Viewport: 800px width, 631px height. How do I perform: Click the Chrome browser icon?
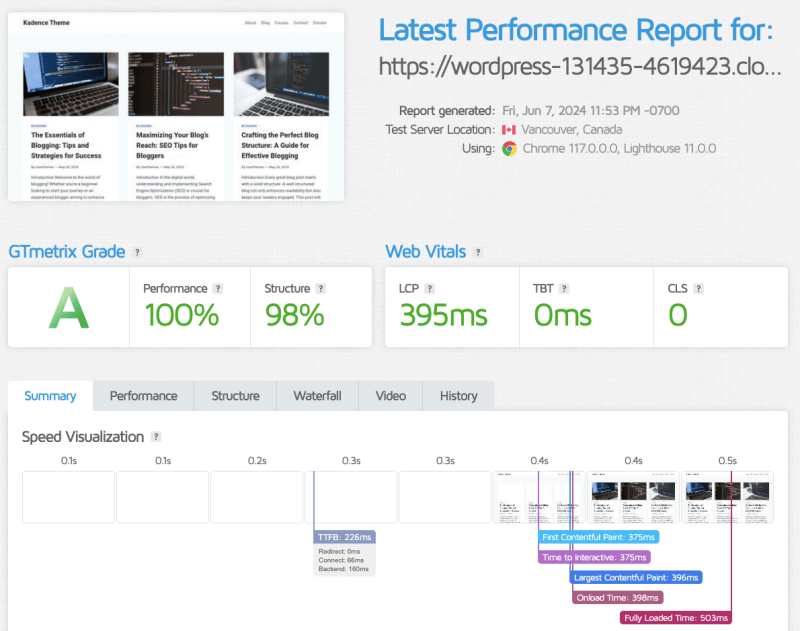click(509, 148)
